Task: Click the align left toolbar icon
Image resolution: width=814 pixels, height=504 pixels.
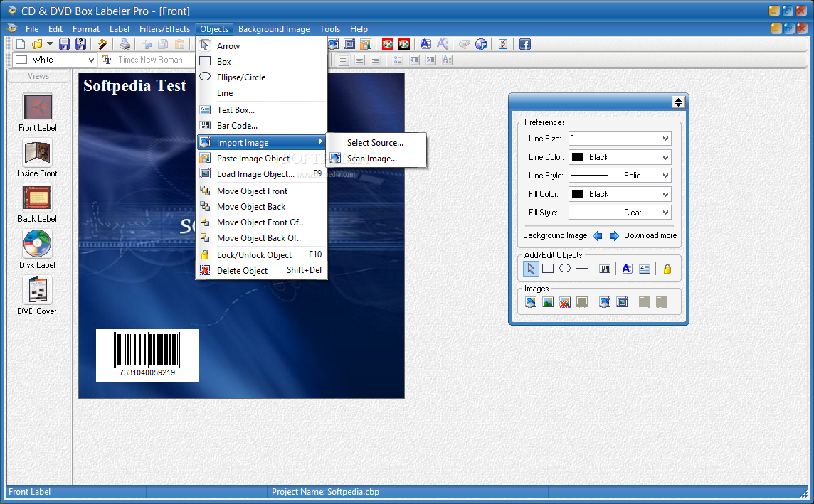Action: [343, 60]
